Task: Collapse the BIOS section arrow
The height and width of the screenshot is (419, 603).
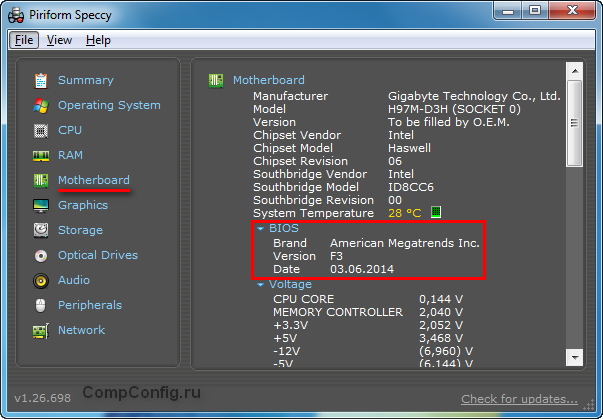Action: tap(260, 229)
